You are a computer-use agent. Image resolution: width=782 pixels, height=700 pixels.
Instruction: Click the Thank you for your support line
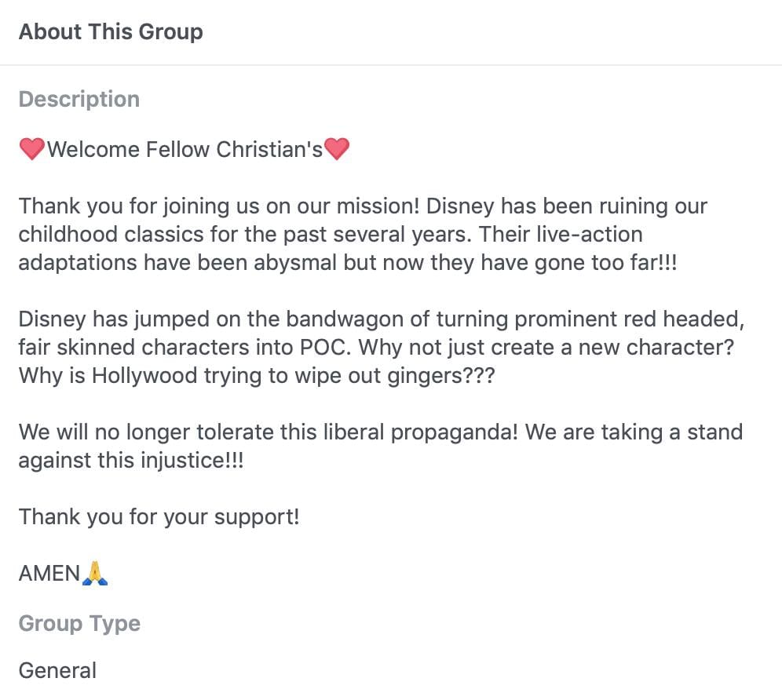pyautogui.click(x=159, y=517)
